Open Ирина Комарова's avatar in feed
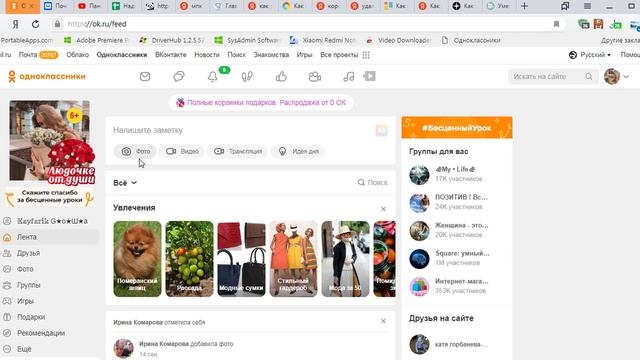Viewport: 640px width, 360px height. (x=124, y=349)
